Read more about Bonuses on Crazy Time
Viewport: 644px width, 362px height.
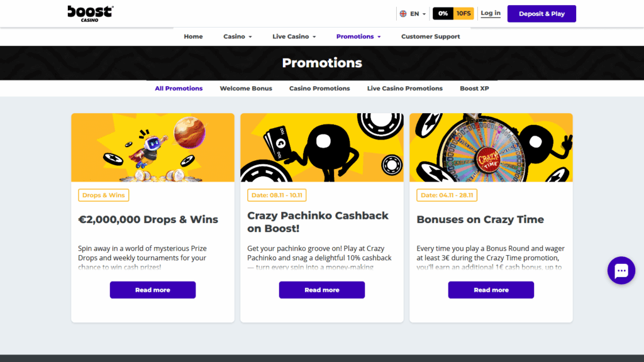491,290
